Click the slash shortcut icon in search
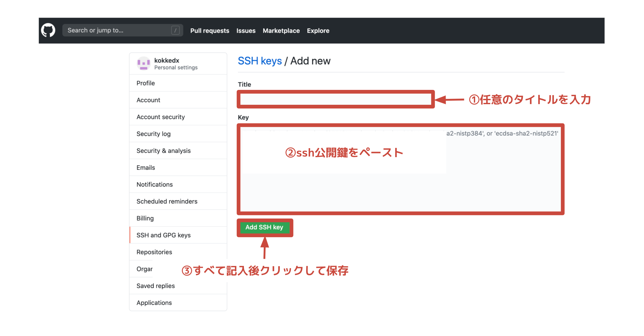 [175, 30]
